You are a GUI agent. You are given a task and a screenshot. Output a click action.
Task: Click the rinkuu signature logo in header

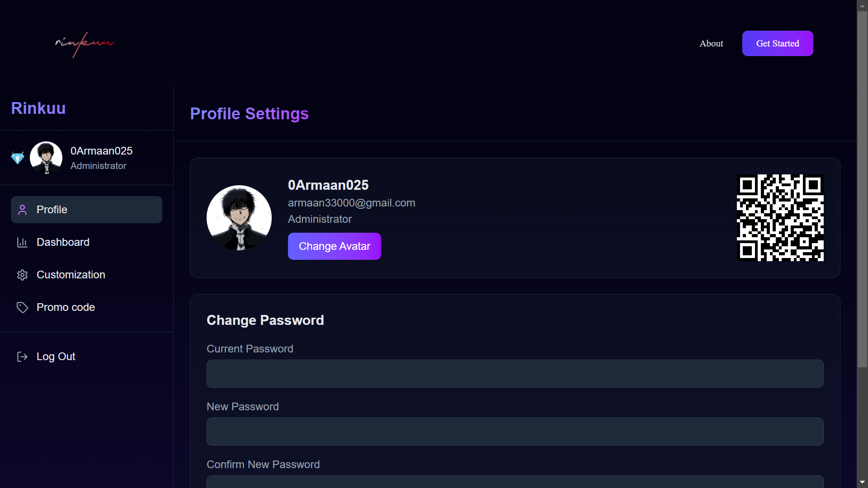click(84, 44)
